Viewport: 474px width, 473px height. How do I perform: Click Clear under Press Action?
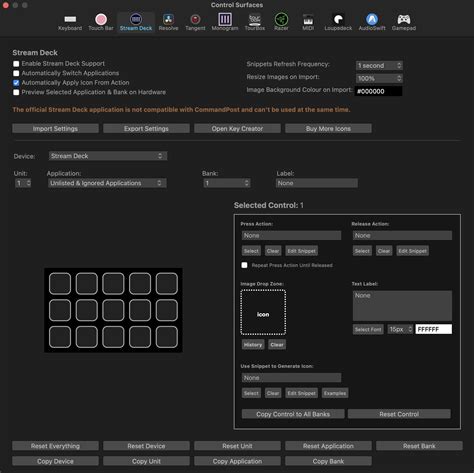point(273,251)
